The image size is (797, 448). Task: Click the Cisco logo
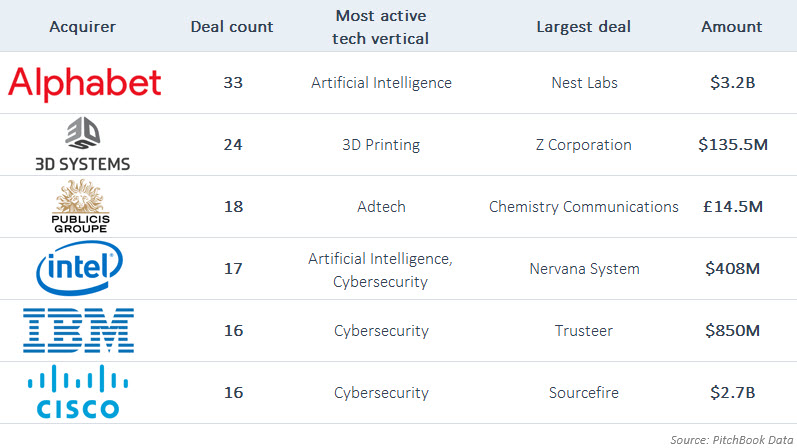point(78,392)
